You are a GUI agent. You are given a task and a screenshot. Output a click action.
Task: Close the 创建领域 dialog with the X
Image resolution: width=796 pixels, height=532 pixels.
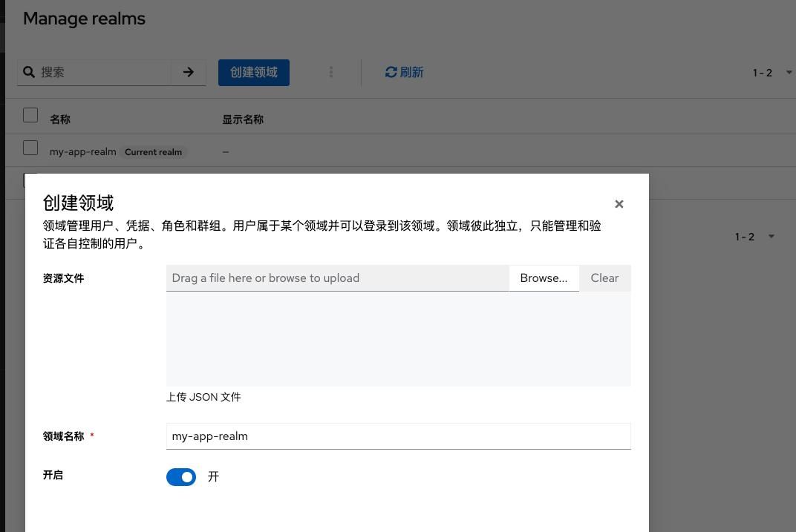click(x=619, y=204)
